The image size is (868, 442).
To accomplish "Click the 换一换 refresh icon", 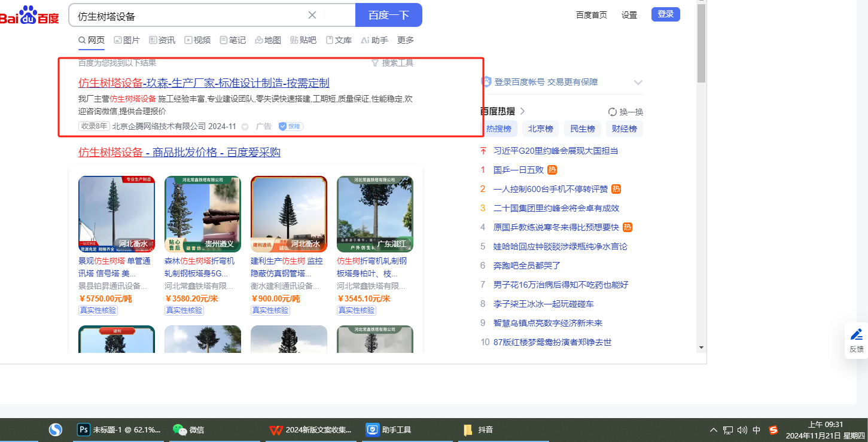I will 612,112.
